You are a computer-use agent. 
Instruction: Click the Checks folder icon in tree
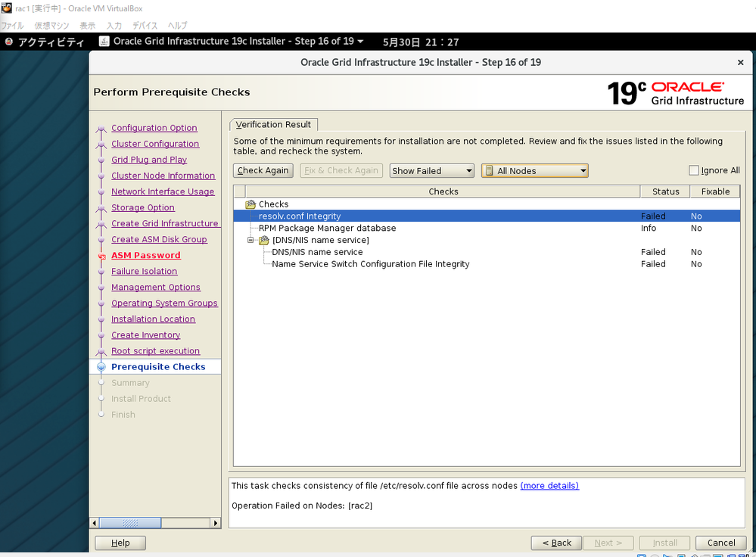click(x=250, y=204)
